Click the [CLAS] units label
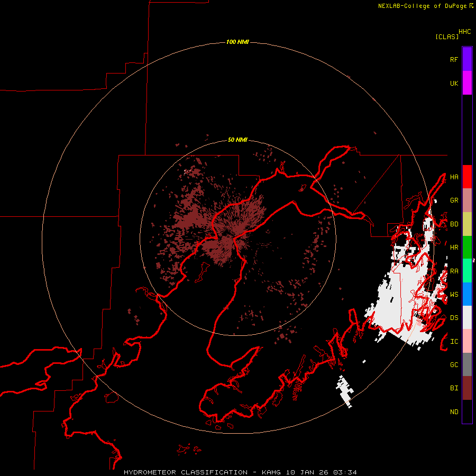The width and height of the screenshot is (476, 476). 446,36
